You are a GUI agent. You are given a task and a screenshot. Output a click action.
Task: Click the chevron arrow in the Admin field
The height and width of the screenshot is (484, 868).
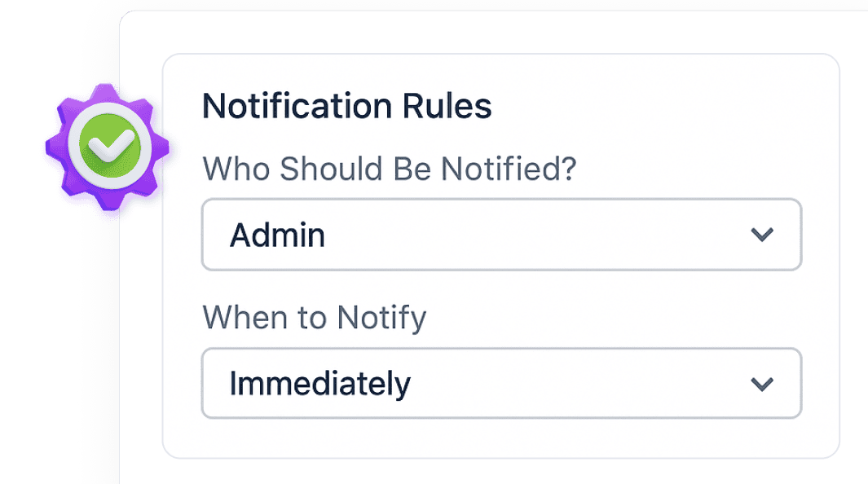[761, 235]
